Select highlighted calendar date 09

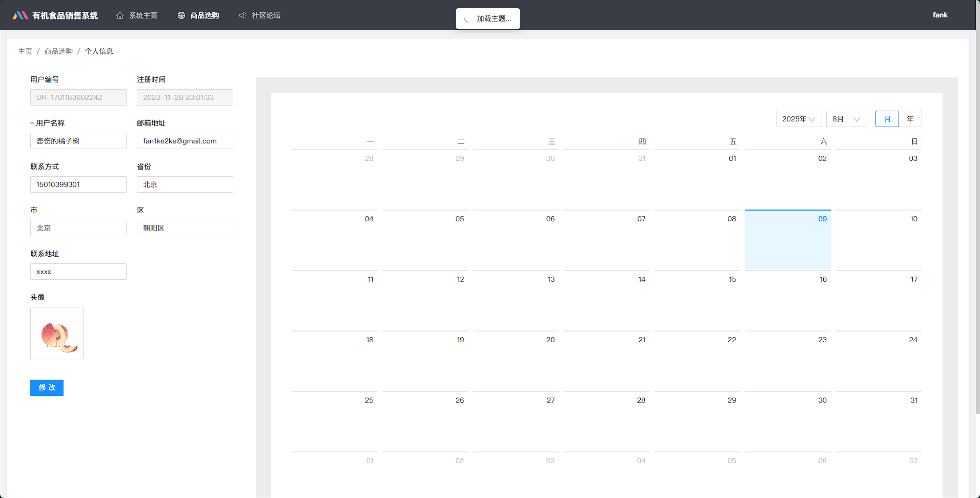[x=788, y=240]
